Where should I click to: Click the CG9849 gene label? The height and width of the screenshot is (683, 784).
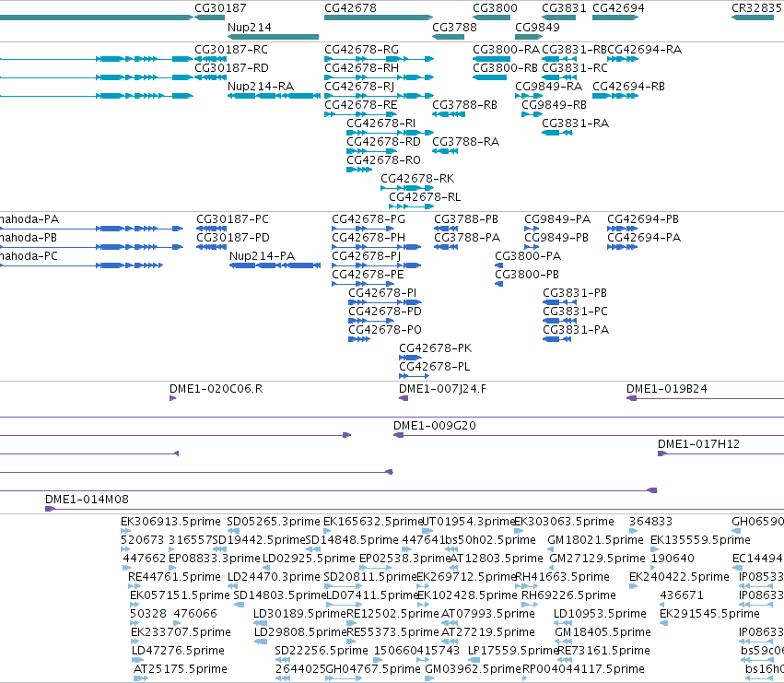tap(537, 28)
